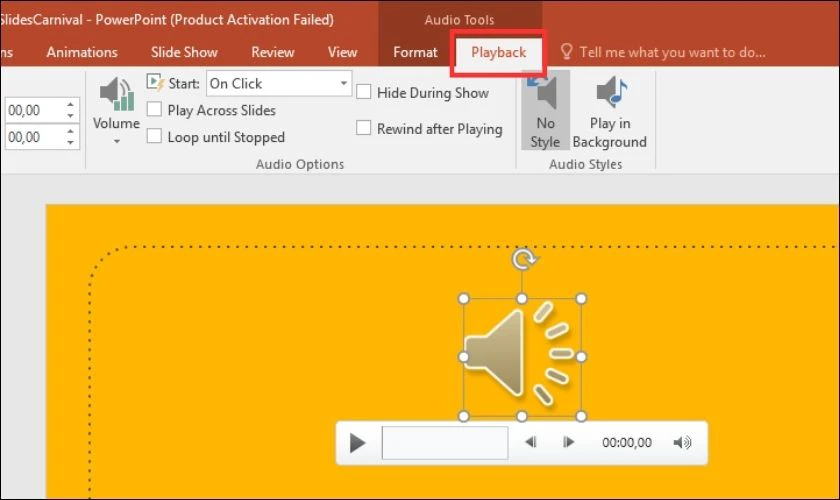Click Tell me what you want to do
Image resolution: width=840 pixels, height=500 pixels.
point(672,52)
